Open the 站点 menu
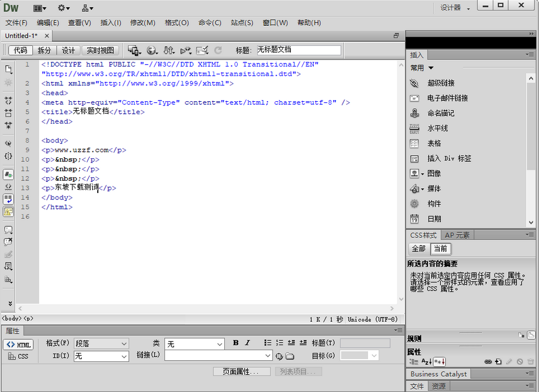Viewport: 541px width, 392px height. coord(242,23)
